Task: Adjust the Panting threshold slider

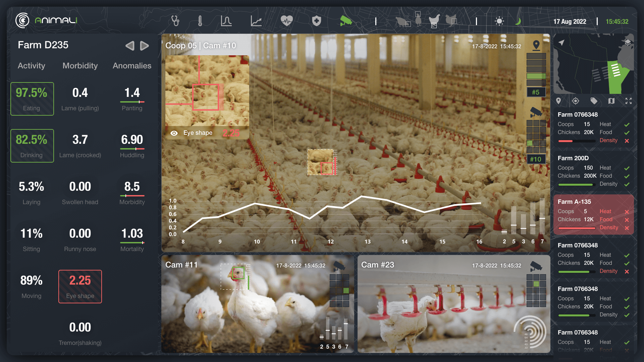Action: [132, 102]
